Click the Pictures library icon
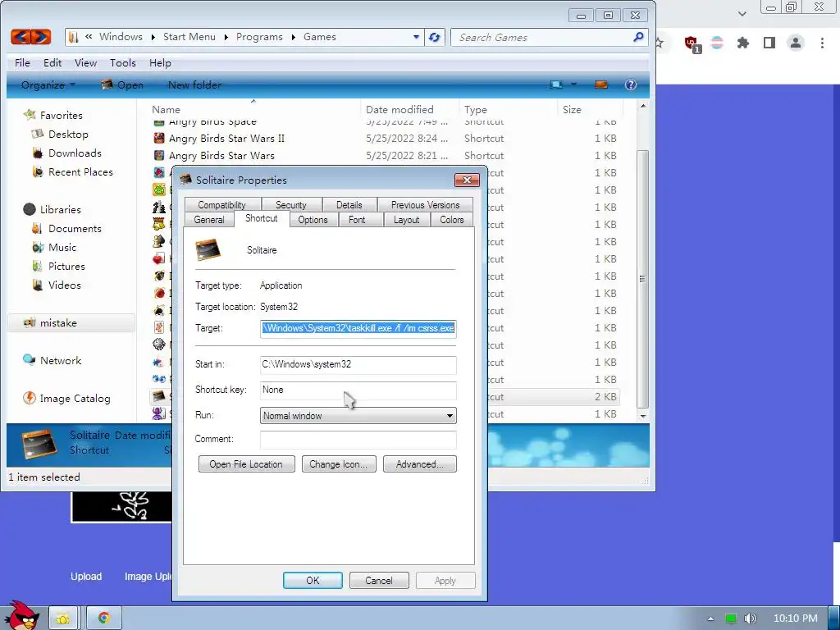 click(x=37, y=267)
